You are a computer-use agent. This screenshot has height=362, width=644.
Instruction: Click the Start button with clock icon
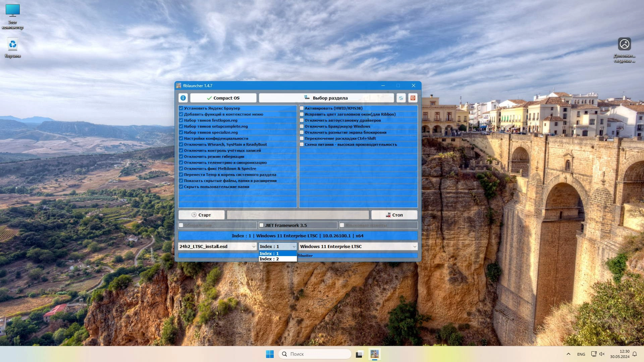[x=201, y=215]
